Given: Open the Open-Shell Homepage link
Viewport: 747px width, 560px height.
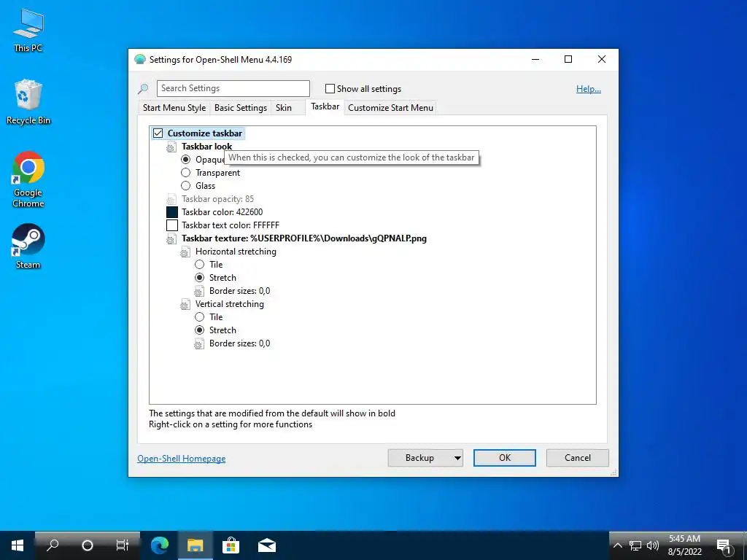Looking at the screenshot, I should (182, 459).
